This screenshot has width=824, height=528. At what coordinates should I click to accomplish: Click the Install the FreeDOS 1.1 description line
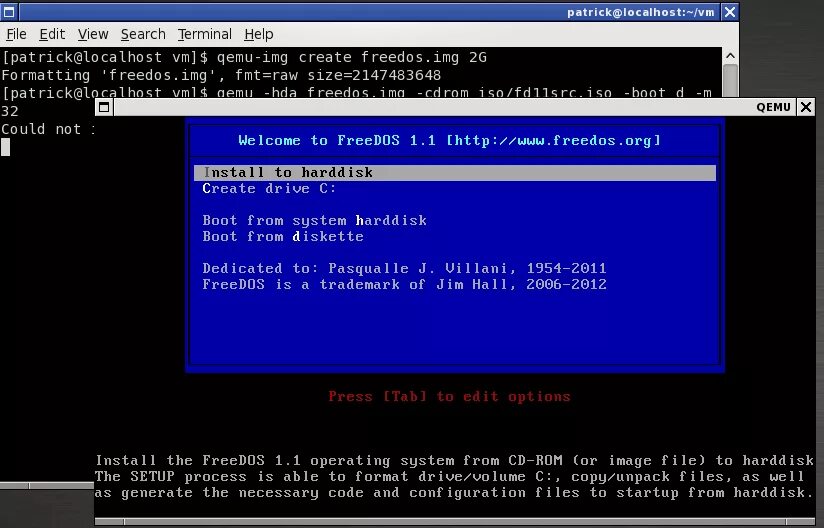(455, 461)
